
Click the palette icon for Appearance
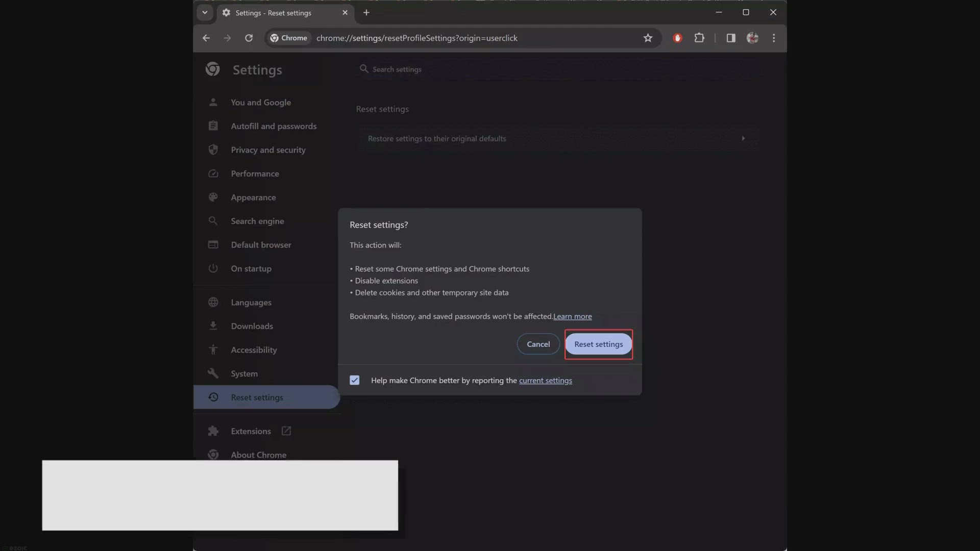click(x=213, y=197)
